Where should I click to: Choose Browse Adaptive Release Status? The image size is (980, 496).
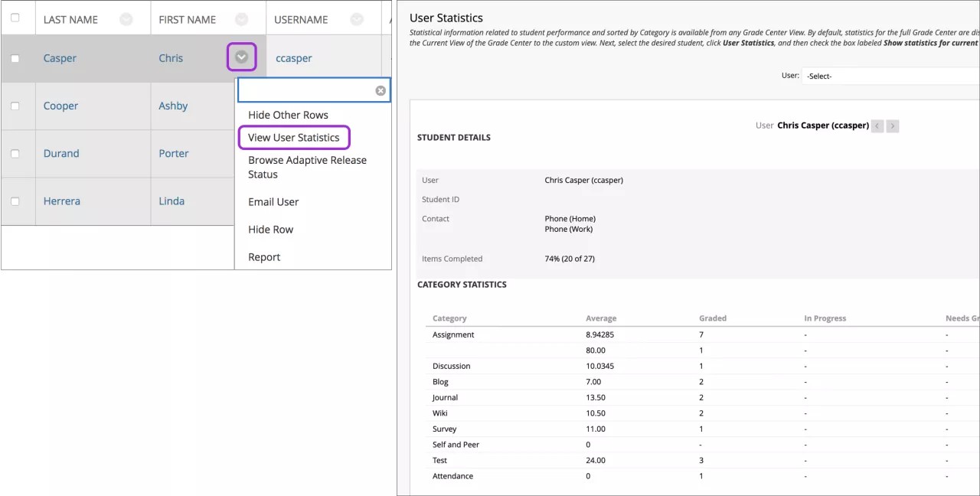[306, 167]
